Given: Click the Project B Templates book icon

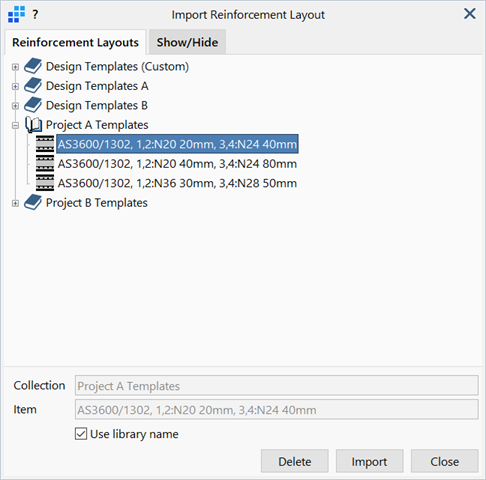Looking at the screenshot, I should [x=33, y=202].
